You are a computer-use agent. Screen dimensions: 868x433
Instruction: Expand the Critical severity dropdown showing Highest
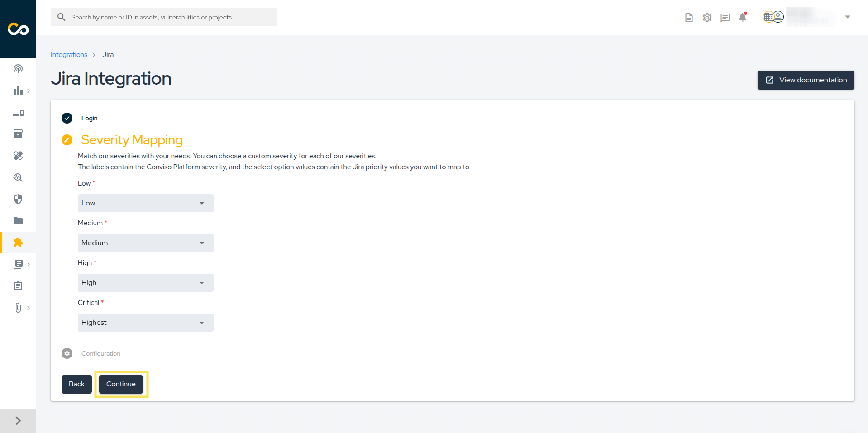145,323
